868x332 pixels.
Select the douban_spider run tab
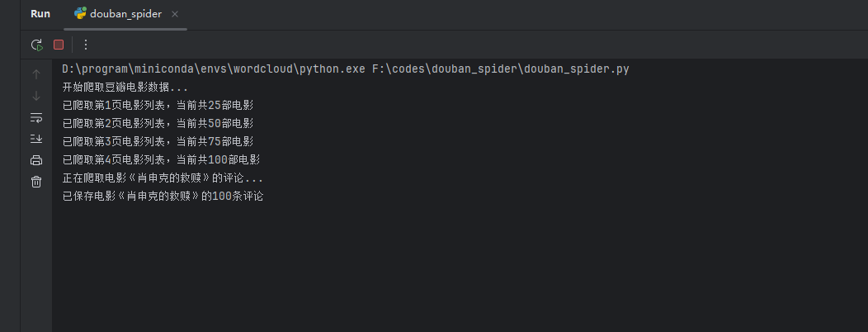point(125,14)
